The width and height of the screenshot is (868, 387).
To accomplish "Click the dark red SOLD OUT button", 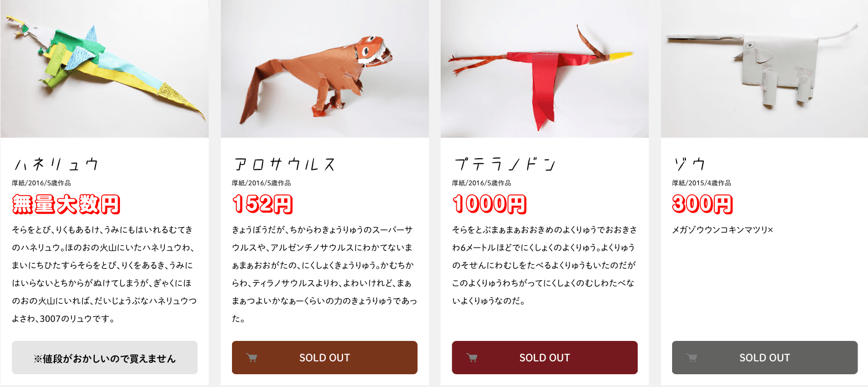I will (x=544, y=358).
